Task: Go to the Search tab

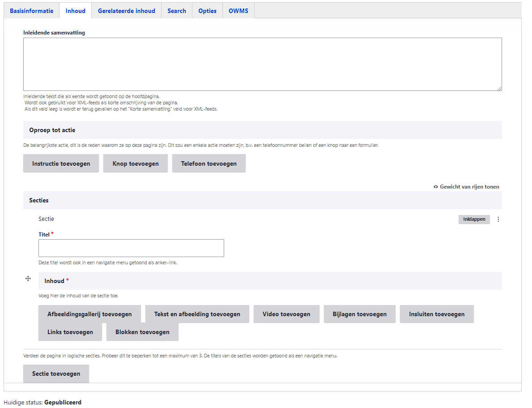Action: coord(177,11)
